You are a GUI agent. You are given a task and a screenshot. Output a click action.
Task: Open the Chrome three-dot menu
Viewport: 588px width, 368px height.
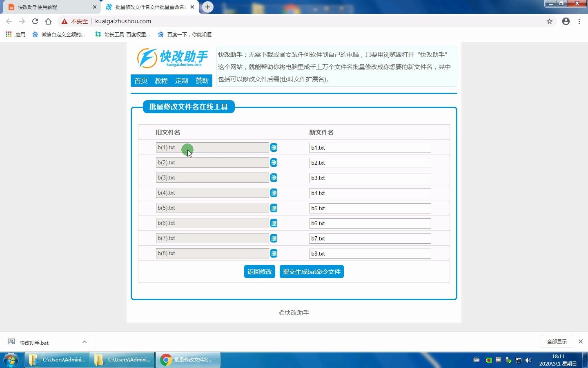[579, 21]
